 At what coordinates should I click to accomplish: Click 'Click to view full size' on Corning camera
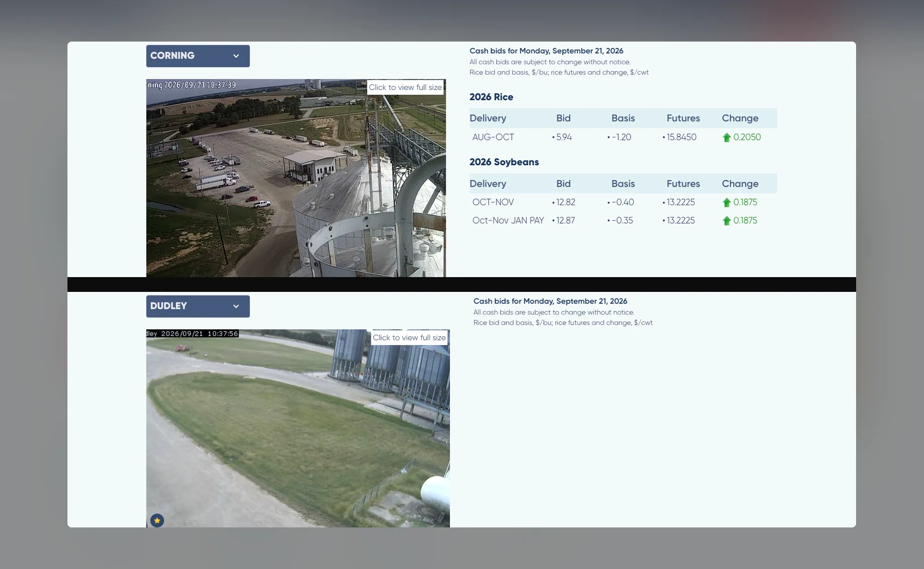click(405, 87)
